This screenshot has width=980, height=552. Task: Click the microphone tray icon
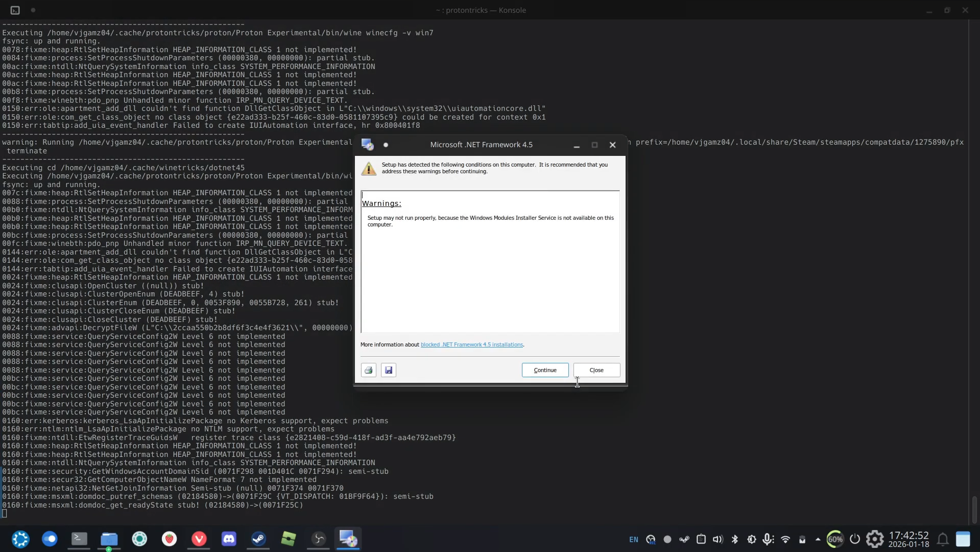pos(768,540)
